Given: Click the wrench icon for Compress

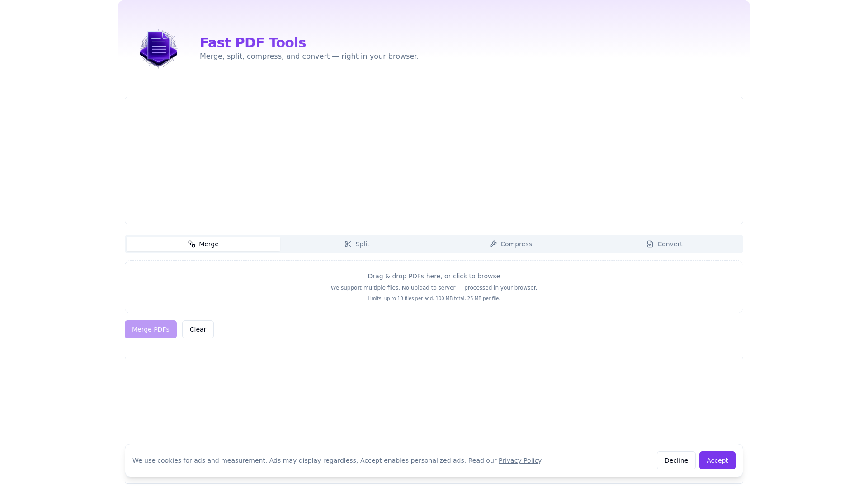Looking at the screenshot, I should [x=493, y=244].
